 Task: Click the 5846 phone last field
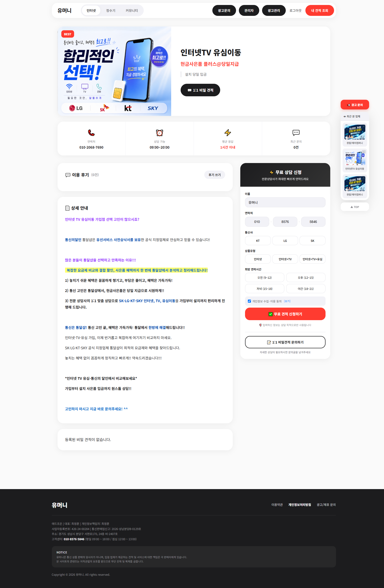coord(313,222)
